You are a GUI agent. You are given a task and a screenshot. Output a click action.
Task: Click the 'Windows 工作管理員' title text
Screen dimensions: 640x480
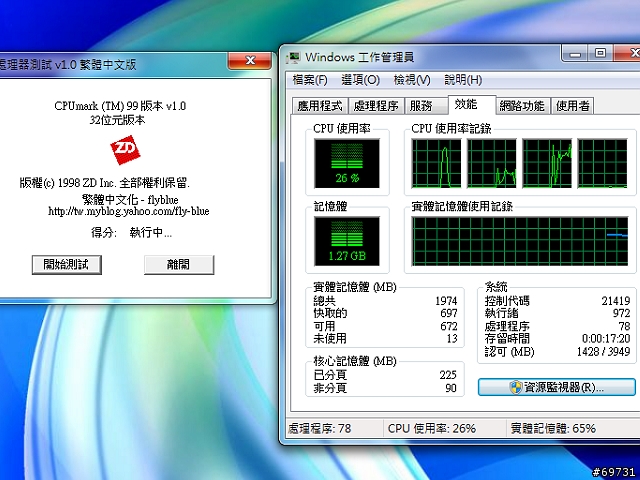click(360, 57)
